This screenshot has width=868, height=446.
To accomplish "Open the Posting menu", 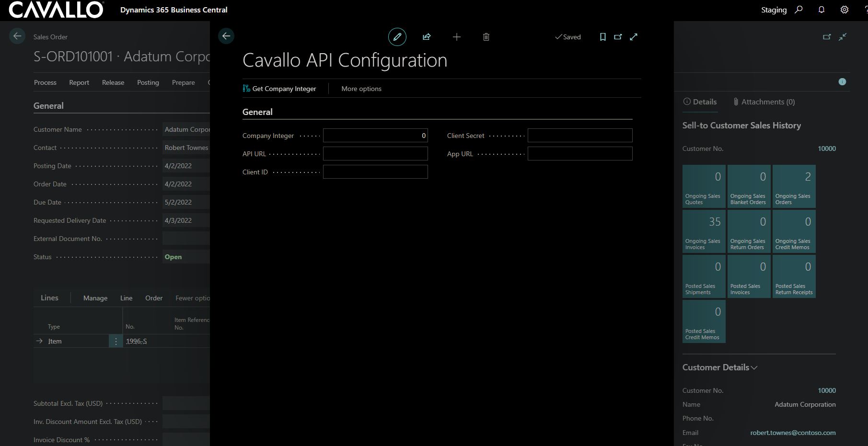I will pyautogui.click(x=148, y=82).
